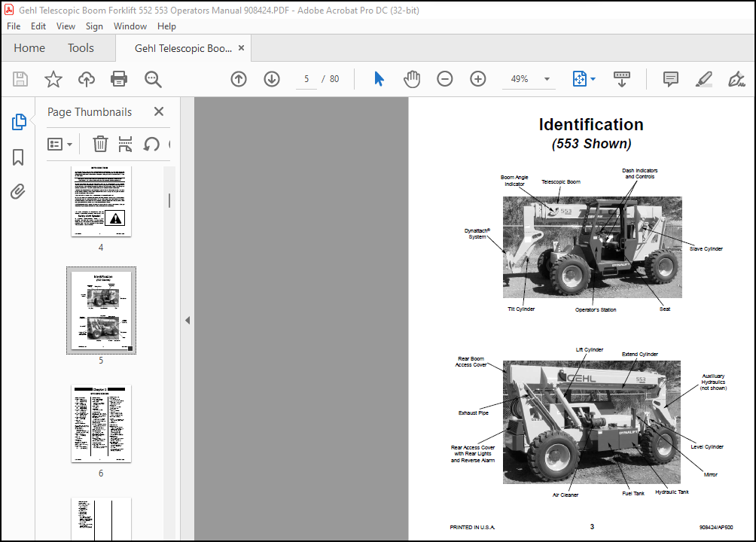Open the Help menu
The image size is (756, 542).
(x=166, y=26)
